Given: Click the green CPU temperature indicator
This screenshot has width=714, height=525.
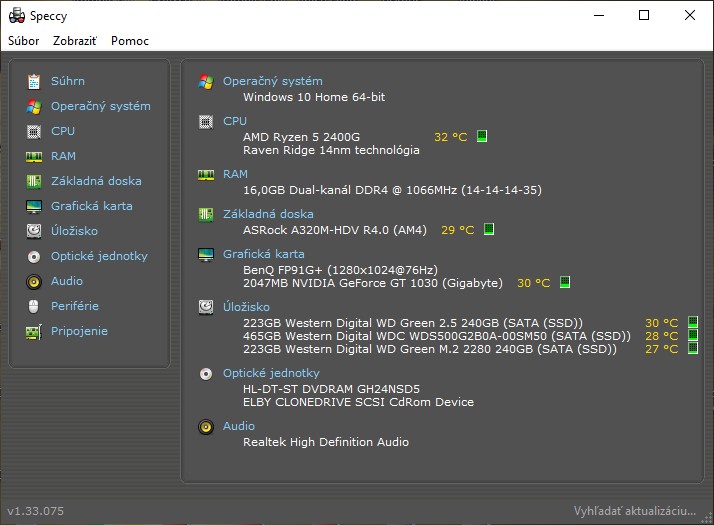Looking at the screenshot, I should pyautogui.click(x=482, y=136).
